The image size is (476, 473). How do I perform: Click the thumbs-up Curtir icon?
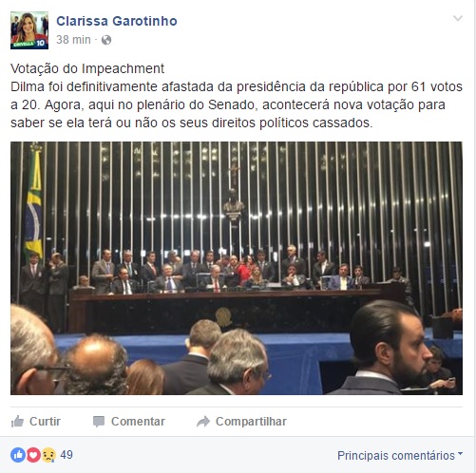17,422
